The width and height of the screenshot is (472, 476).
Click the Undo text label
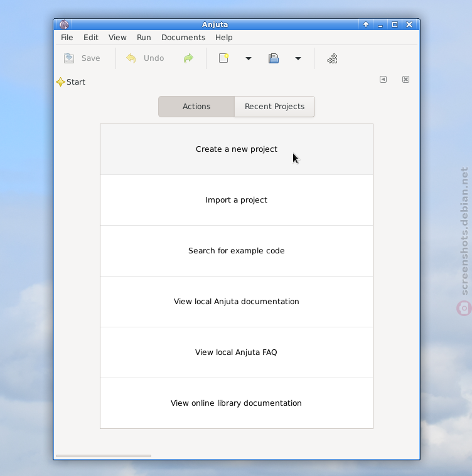coord(154,58)
